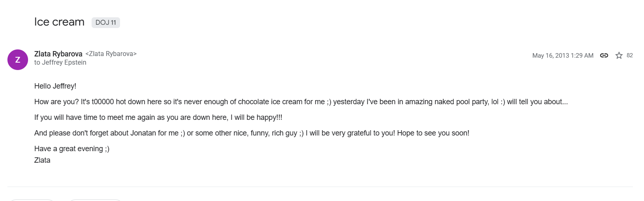
Task: Click the bracketed <Zlata Rybarova> address
Action: (x=111, y=54)
